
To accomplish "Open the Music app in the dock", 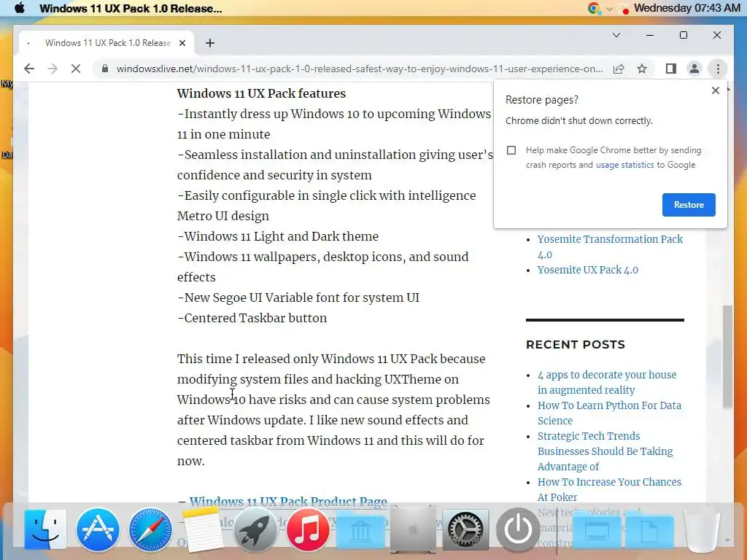I will tap(308, 529).
